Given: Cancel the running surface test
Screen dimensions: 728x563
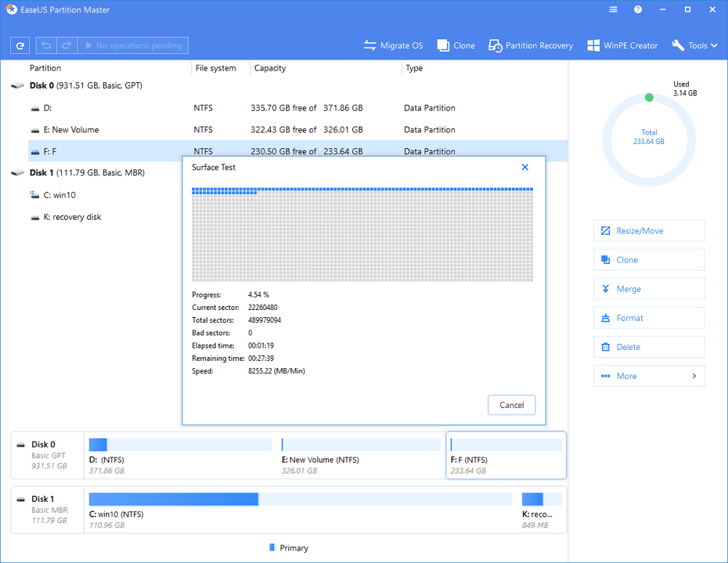Looking at the screenshot, I should coord(511,405).
